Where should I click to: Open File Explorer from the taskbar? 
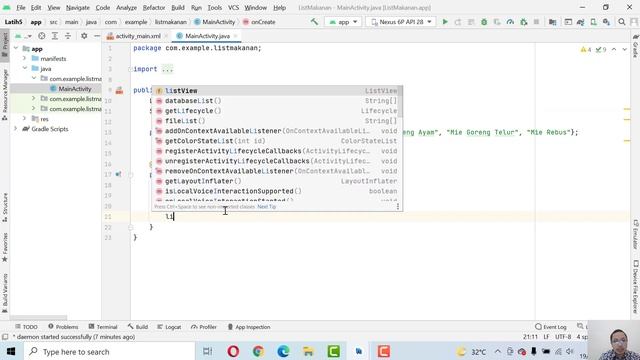tap(309, 351)
